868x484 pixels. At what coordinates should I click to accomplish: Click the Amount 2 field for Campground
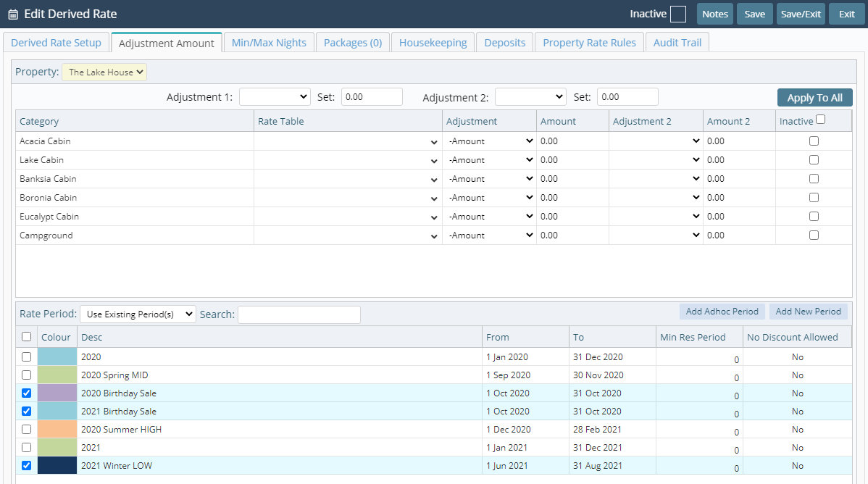(739, 235)
